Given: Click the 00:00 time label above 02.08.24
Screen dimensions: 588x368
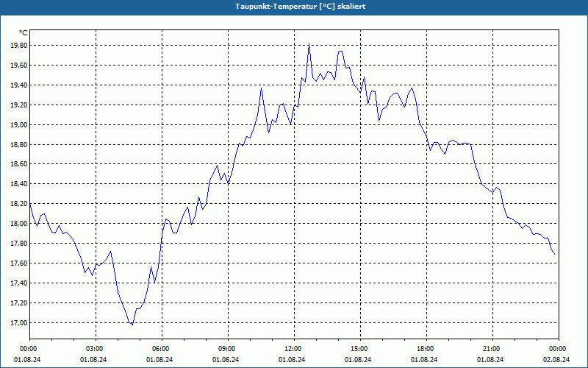Looking at the screenshot, I should [557, 349].
